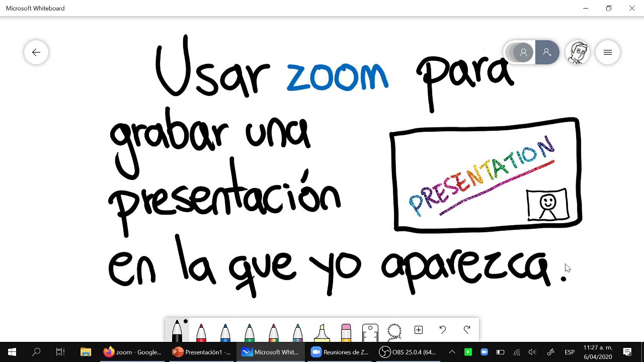Viewport: 644px width, 362px height.
Task: Open the pen workspace tray icon
Action: [x=550, y=352]
